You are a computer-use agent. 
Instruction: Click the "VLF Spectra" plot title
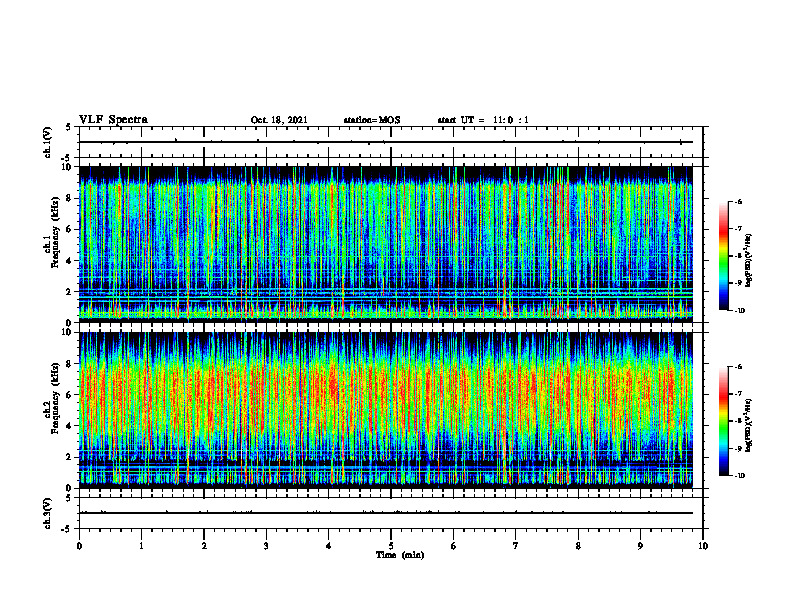tap(113, 120)
